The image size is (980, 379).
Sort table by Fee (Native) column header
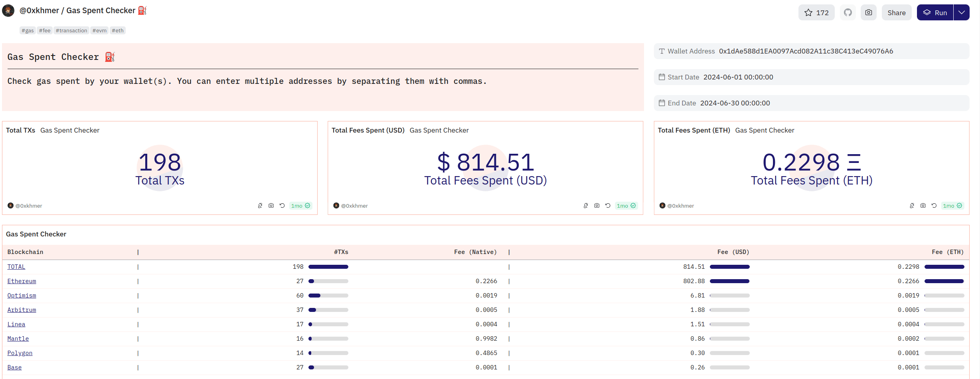[x=475, y=252]
